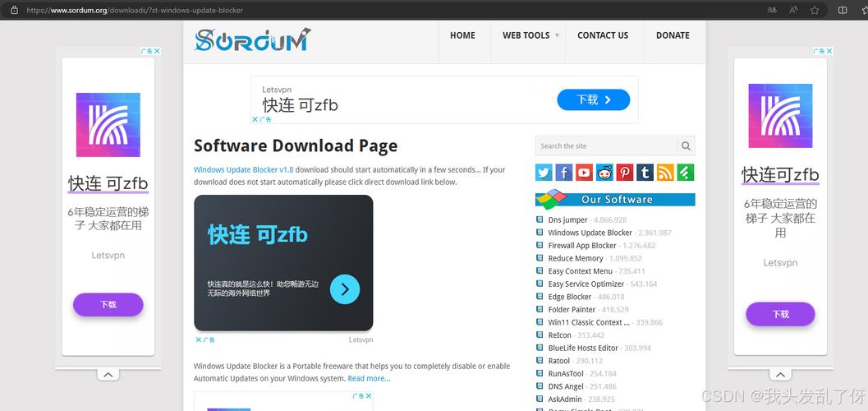Open Easy Service Optimizer link
The height and width of the screenshot is (411, 868).
(586, 284)
